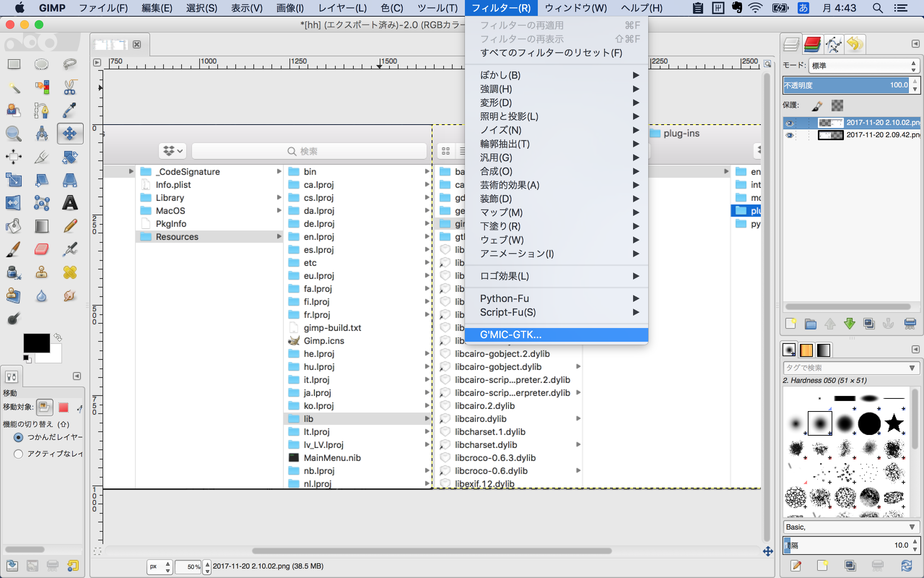The width and height of the screenshot is (924, 578).
Task: Click G'MIC-GTK... filter entry
Action: pos(556,335)
